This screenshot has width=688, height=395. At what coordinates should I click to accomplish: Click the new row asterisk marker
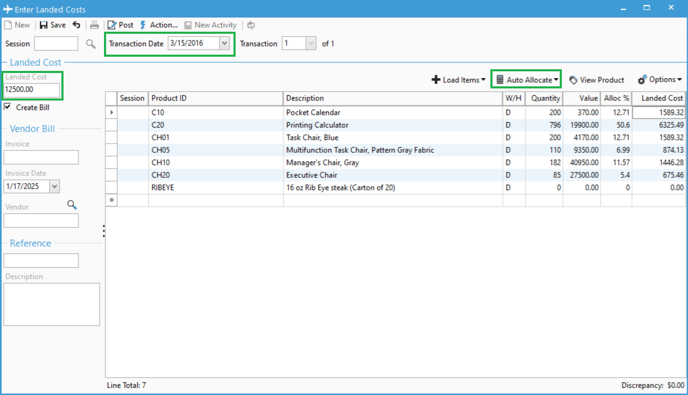coord(111,200)
